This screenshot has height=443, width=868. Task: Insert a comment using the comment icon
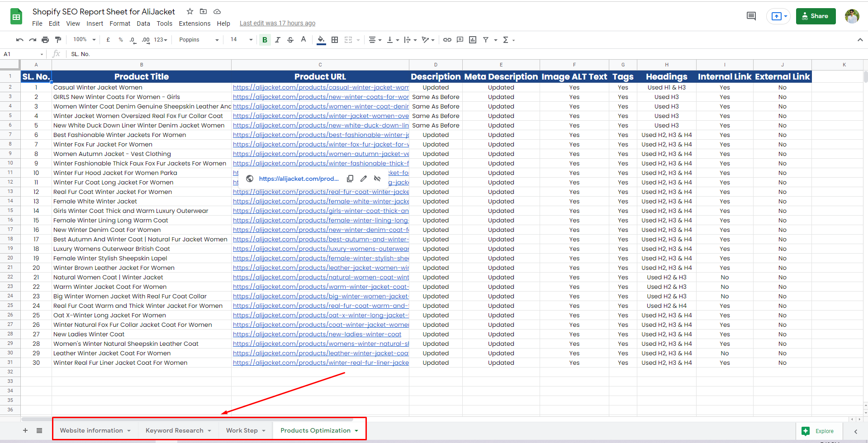point(460,40)
